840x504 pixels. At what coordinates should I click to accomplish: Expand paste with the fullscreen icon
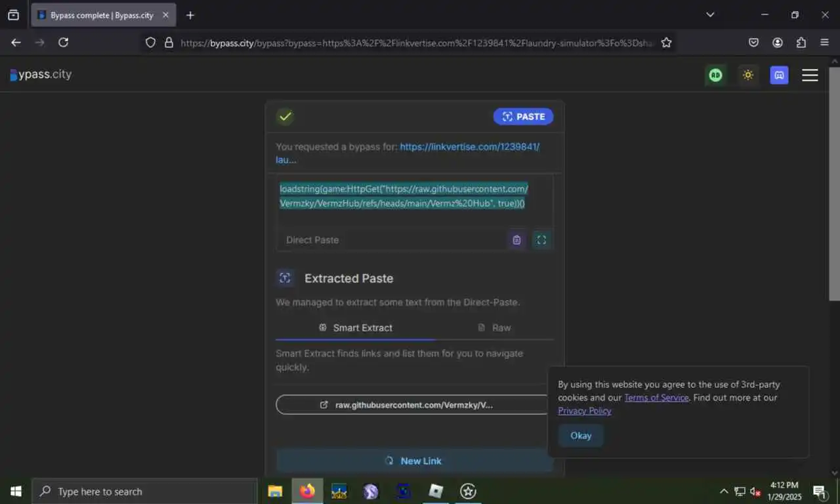point(541,240)
